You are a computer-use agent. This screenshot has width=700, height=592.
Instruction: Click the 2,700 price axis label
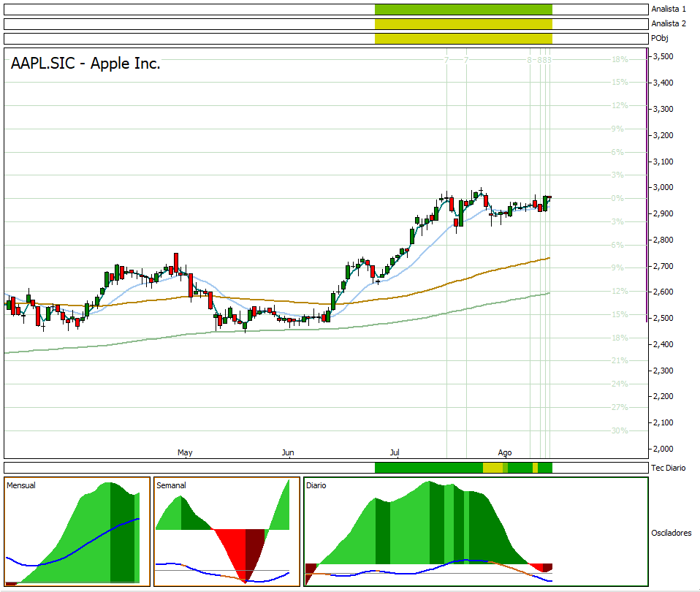coord(663,266)
